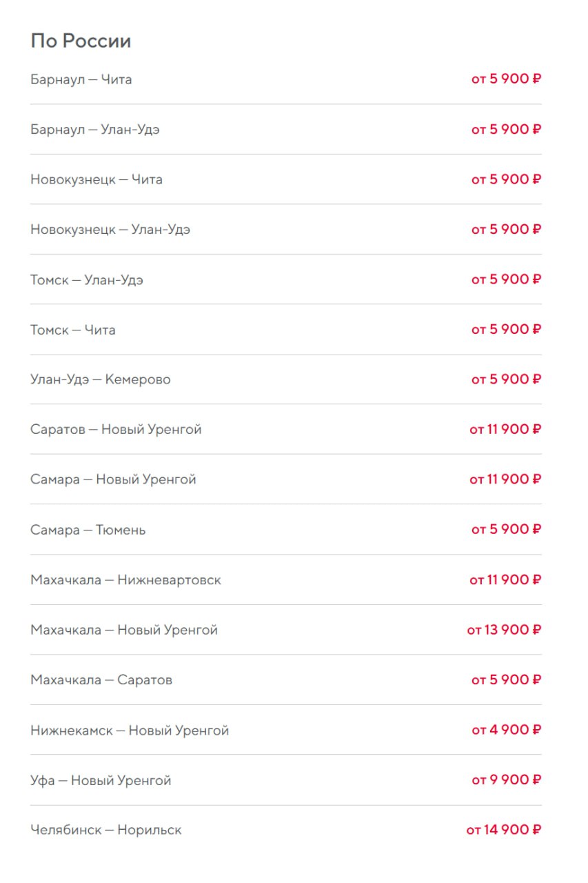Viewport: 588px width, 883px height.
Task: Click the 14 900 ₽ price
Action: (504, 830)
